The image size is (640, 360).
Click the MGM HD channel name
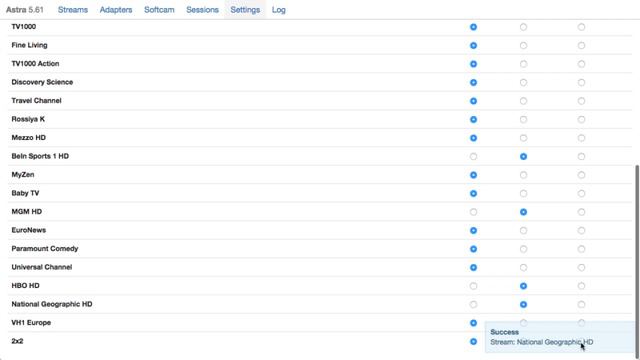[27, 211]
